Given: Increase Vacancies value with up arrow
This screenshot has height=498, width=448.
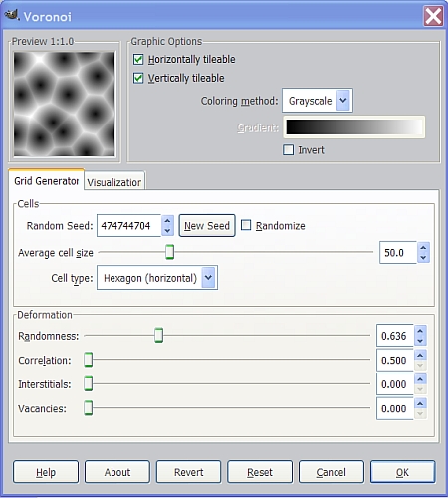Looking at the screenshot, I should click(420, 403).
